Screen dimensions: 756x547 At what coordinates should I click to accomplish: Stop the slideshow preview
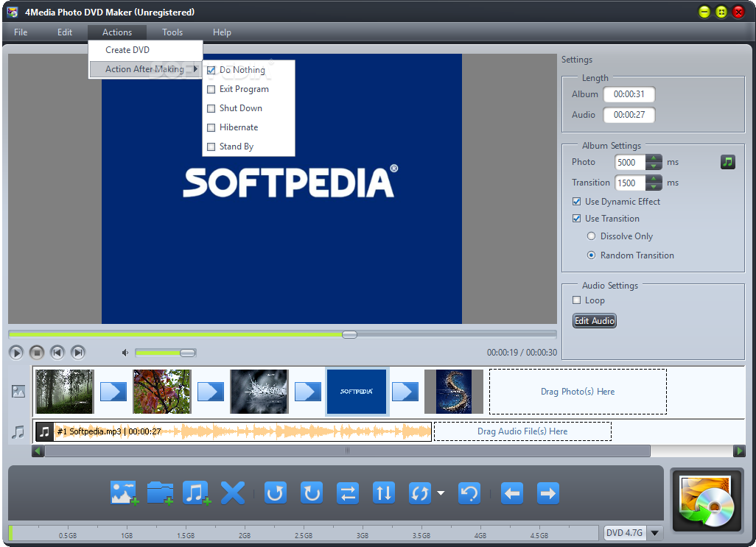click(37, 353)
